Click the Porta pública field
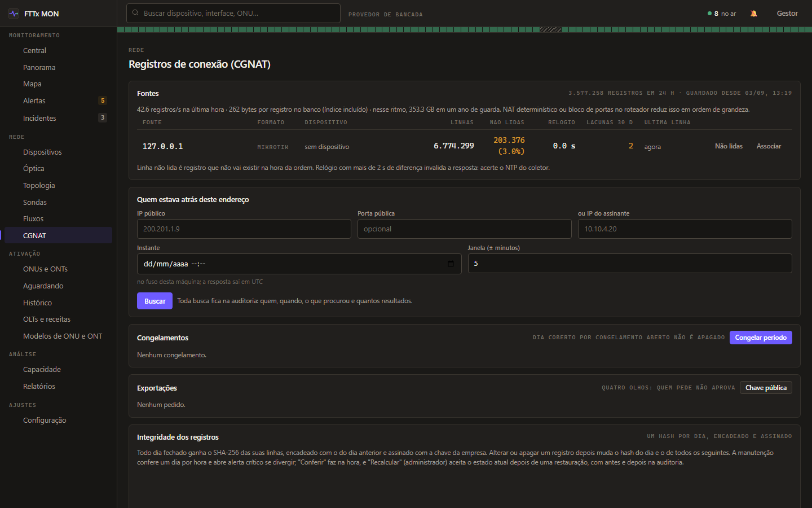Screen dimensions: 812x508 click(x=465, y=229)
